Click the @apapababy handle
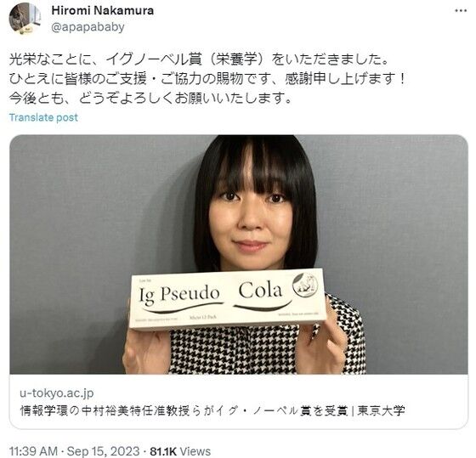 88,27
